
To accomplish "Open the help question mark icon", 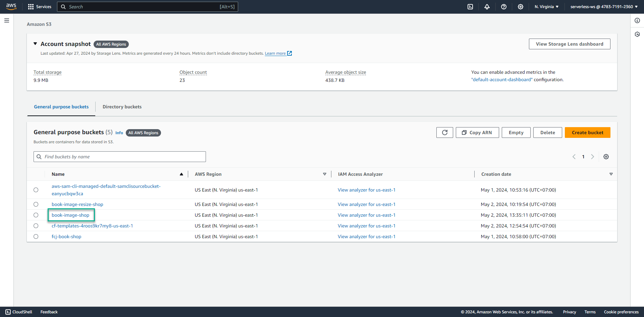I will click(x=504, y=7).
